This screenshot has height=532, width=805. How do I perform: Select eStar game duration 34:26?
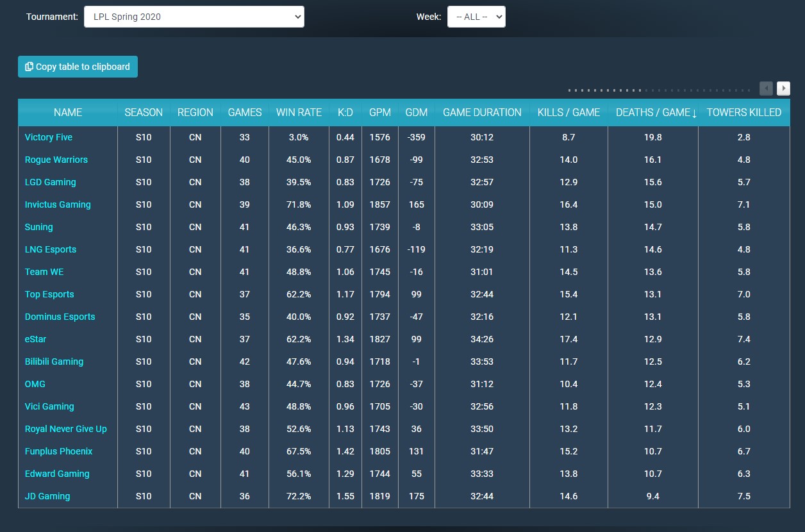coord(482,339)
